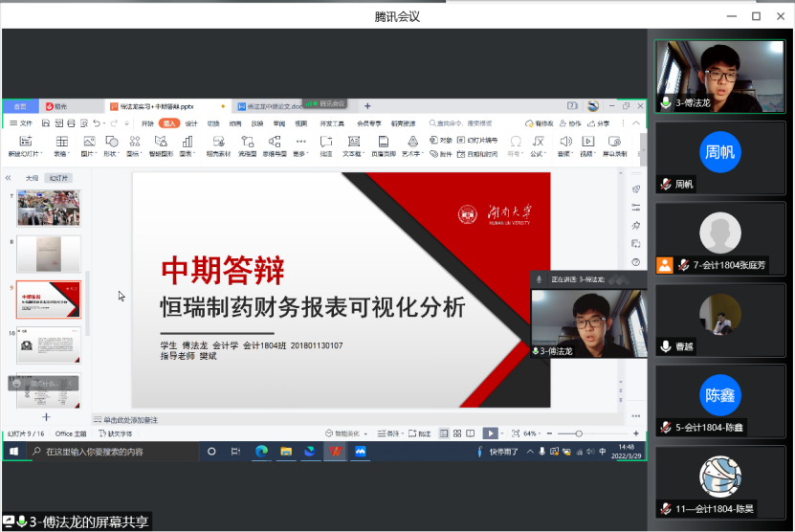Insert 幻灯片编号 slide number
Screen dimensions: 795x532
[x=477, y=140]
